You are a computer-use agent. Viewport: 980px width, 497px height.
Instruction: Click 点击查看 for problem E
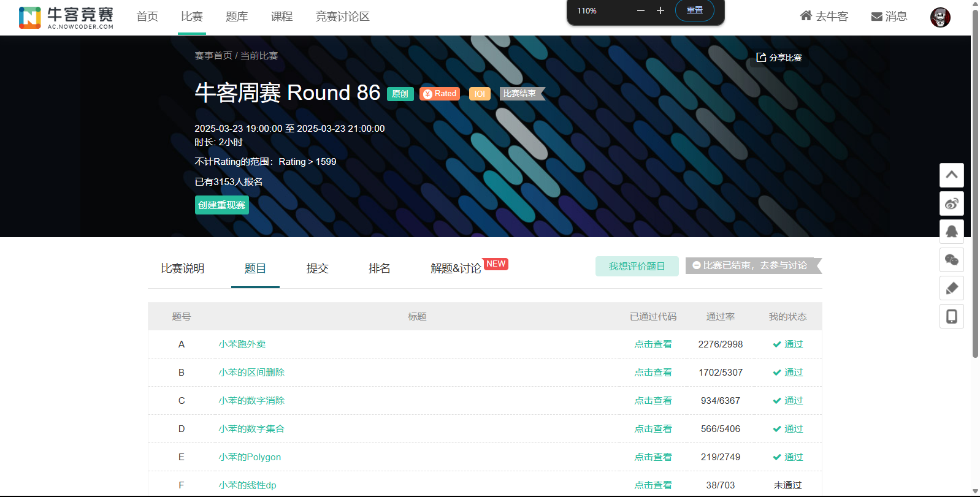click(x=653, y=457)
